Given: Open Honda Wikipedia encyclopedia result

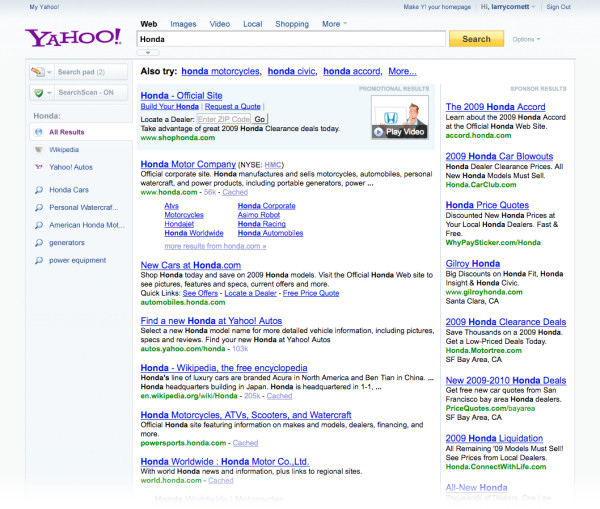Looking at the screenshot, I should (x=224, y=368).
